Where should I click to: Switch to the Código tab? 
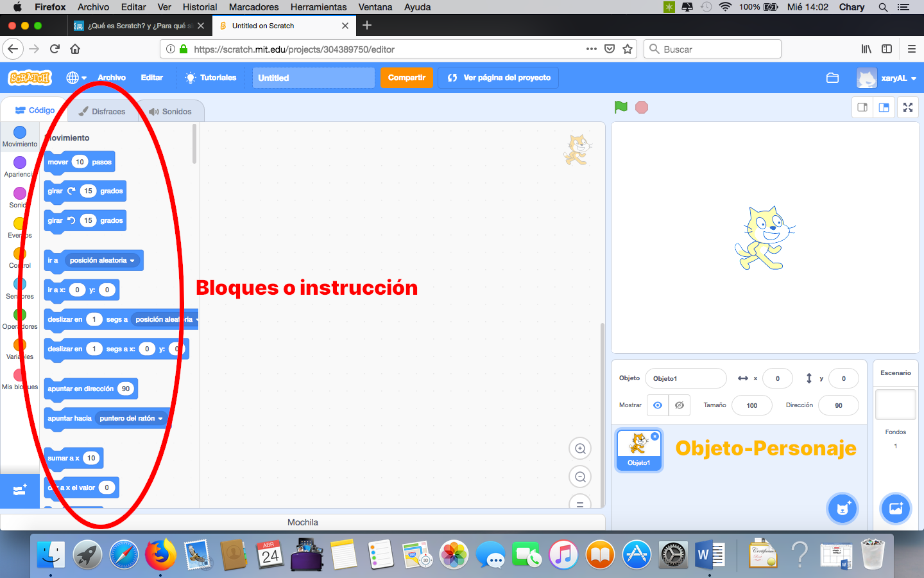(35, 110)
